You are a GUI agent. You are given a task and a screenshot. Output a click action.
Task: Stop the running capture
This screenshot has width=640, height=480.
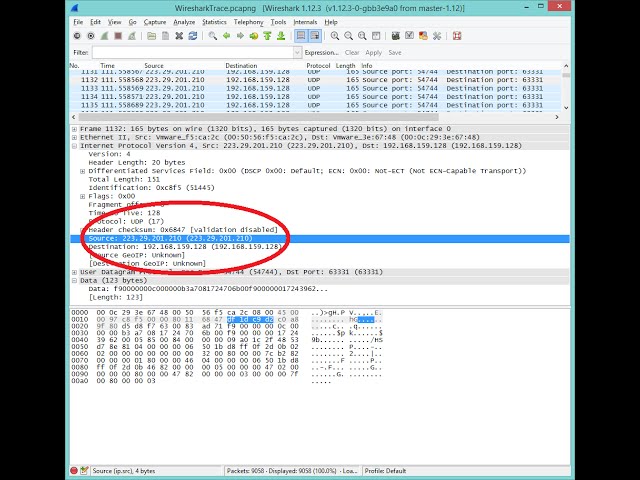point(118,36)
